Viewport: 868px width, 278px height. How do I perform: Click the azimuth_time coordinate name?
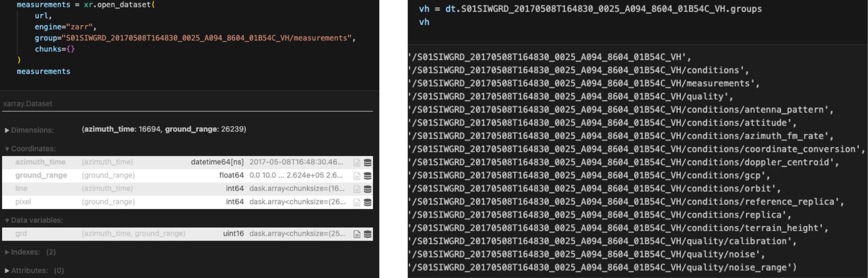(x=40, y=162)
